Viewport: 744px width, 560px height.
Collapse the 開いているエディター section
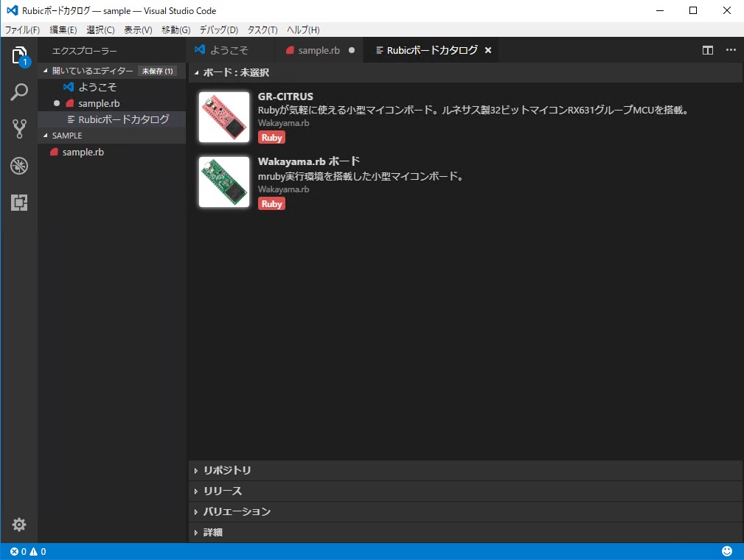pos(112,71)
